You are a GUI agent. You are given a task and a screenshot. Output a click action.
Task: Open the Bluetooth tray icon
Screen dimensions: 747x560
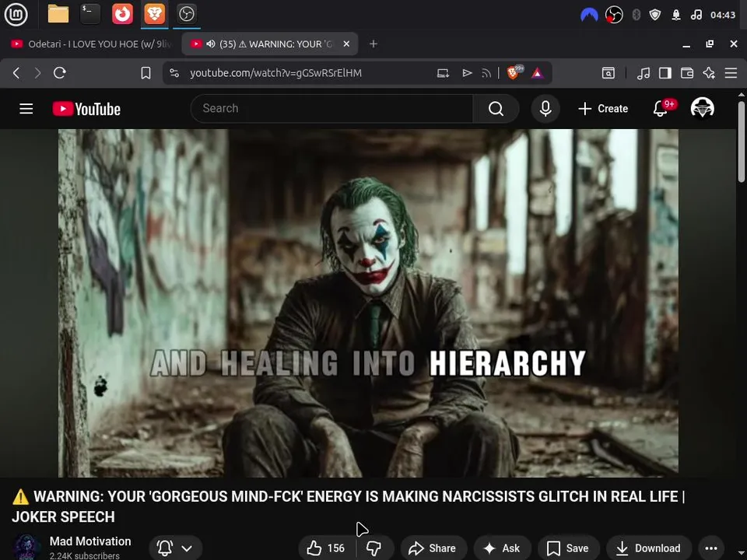(x=636, y=15)
